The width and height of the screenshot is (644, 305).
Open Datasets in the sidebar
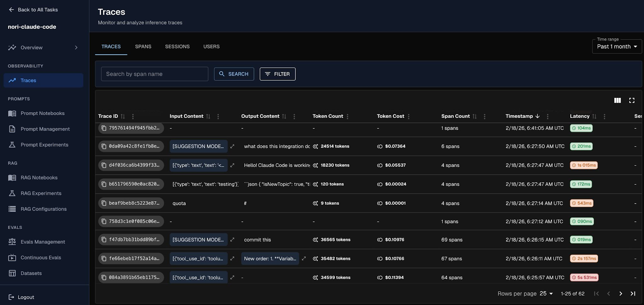pos(43,273)
